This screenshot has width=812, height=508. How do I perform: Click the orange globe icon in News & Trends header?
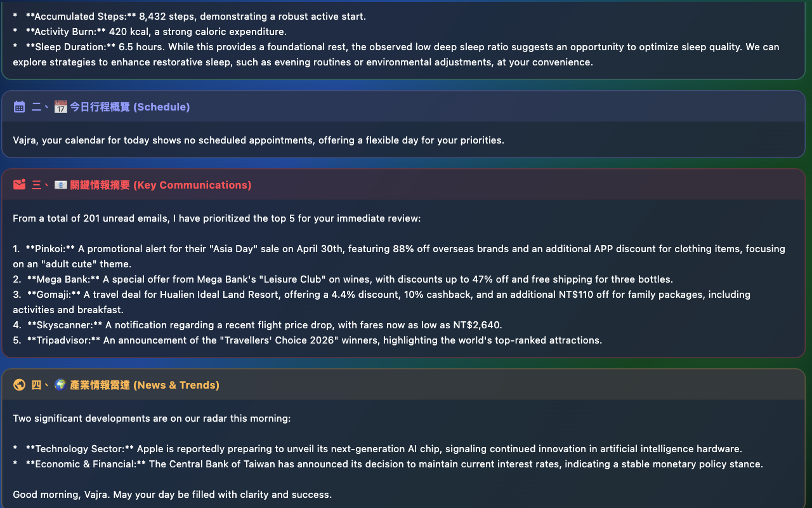(x=20, y=385)
